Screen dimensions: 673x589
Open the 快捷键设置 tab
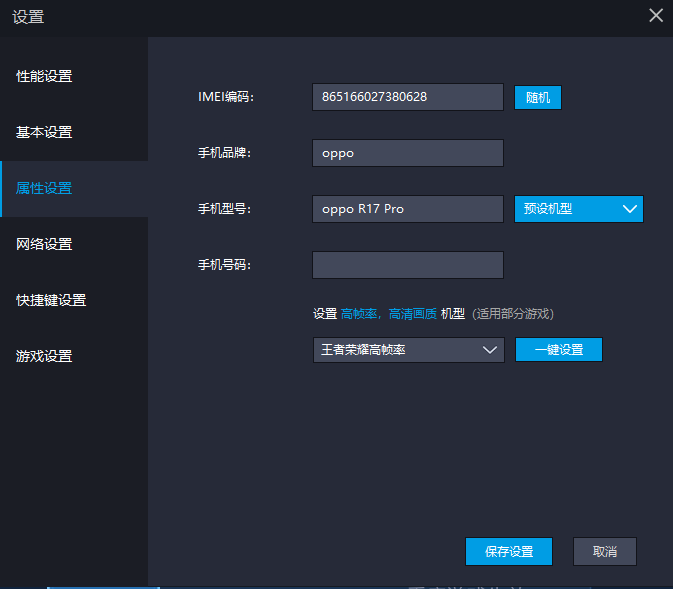tap(51, 301)
